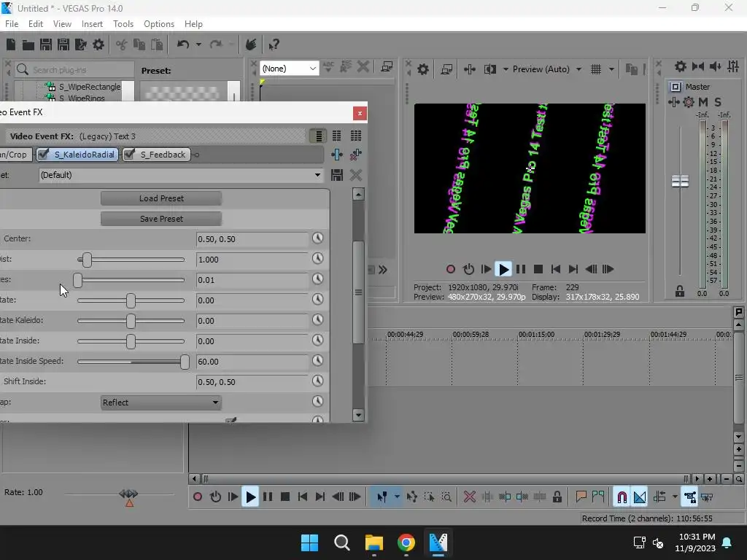Click the Delete X icon in timeline toolbar
747x560 pixels.
pyautogui.click(x=469, y=497)
